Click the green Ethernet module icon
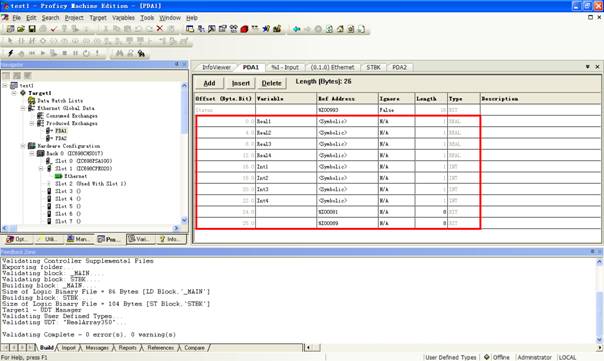Viewport: 604px width, 361px height. click(59, 176)
